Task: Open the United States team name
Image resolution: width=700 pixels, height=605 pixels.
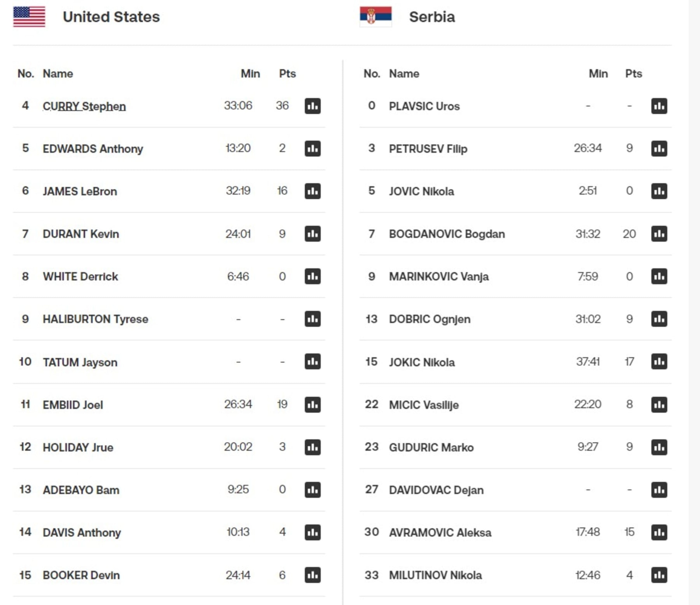Action: pos(111,17)
